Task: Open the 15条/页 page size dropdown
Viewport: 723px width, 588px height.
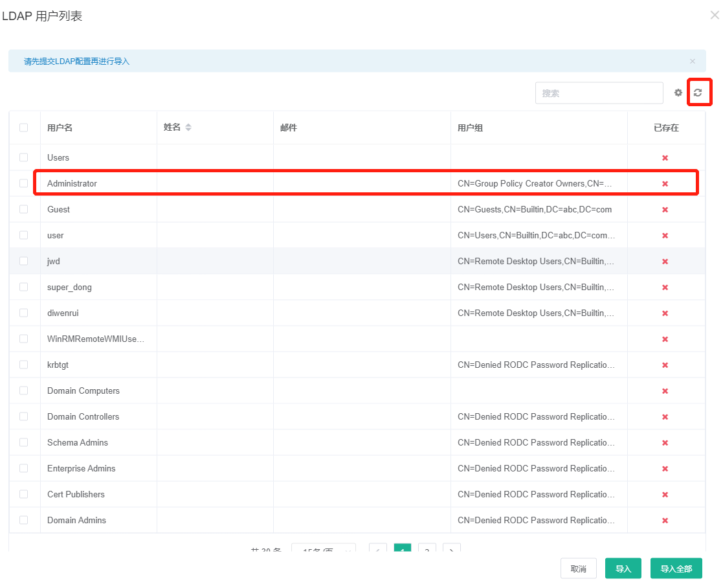Action: 324,548
